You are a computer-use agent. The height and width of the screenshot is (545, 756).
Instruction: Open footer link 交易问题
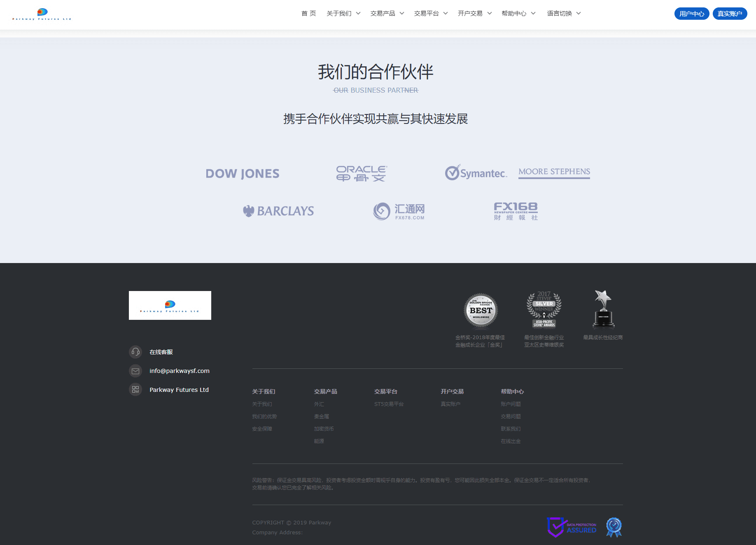[511, 417]
